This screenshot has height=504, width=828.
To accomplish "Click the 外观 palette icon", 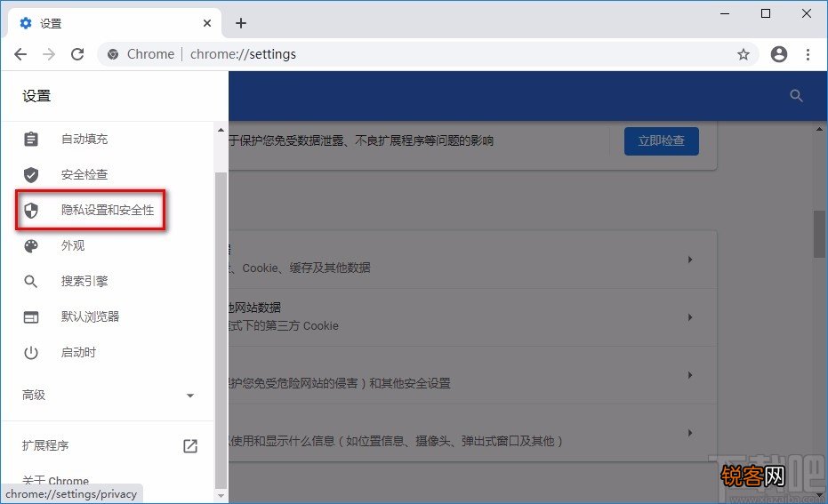I will pos(31,245).
